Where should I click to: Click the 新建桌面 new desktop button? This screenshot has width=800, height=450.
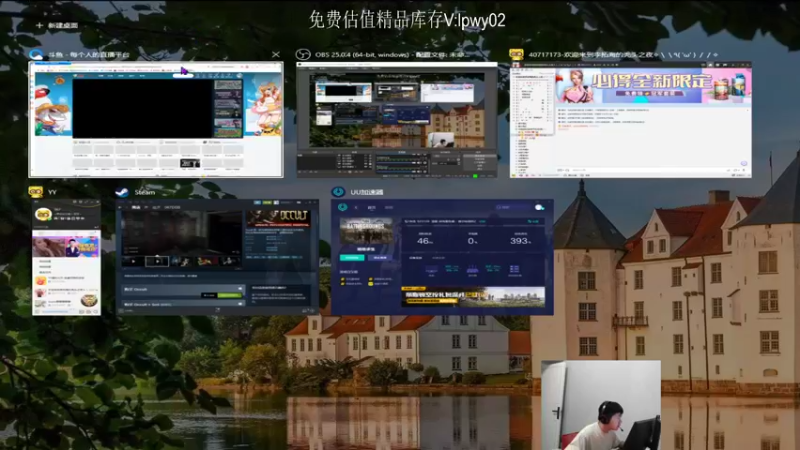(57, 25)
